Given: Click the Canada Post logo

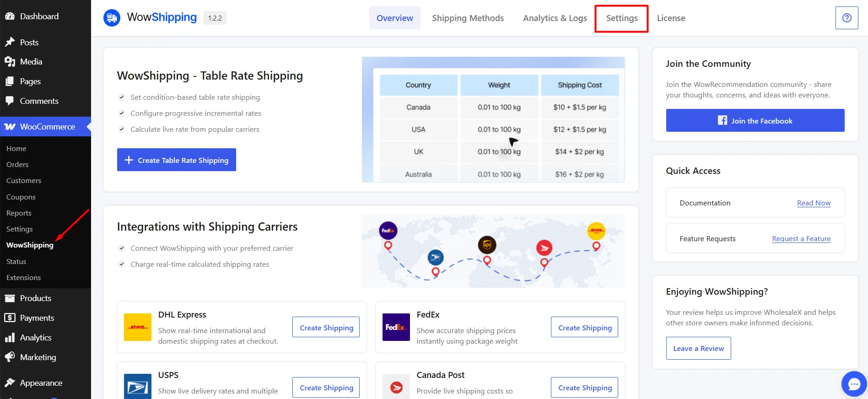Looking at the screenshot, I should tap(396, 387).
